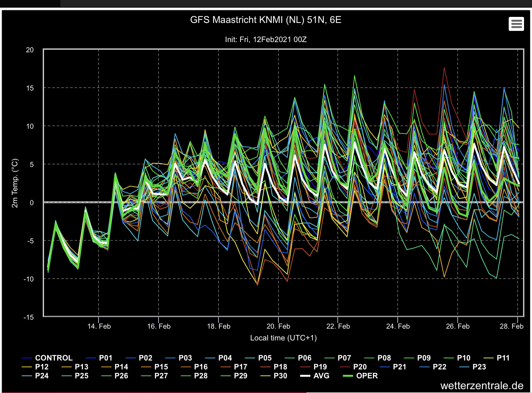Viewport: 532px width, 393px height.
Task: Hide the AVG series via legend
Action: (321, 376)
